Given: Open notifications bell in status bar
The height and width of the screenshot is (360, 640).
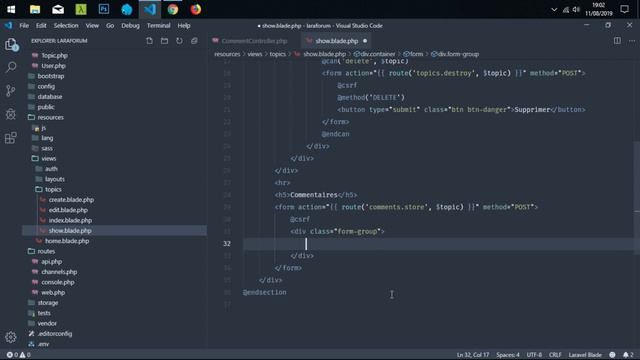Looking at the screenshot, I should pos(628,355).
